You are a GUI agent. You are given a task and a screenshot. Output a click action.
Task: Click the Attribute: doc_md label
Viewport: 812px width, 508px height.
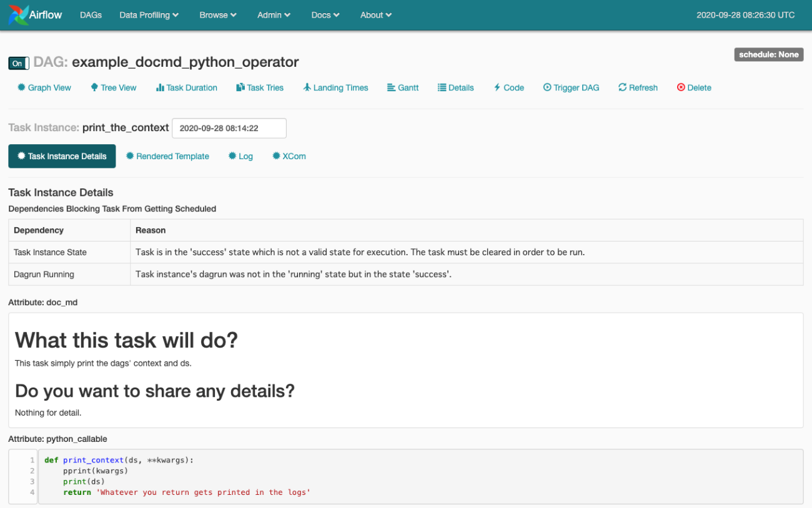click(43, 302)
